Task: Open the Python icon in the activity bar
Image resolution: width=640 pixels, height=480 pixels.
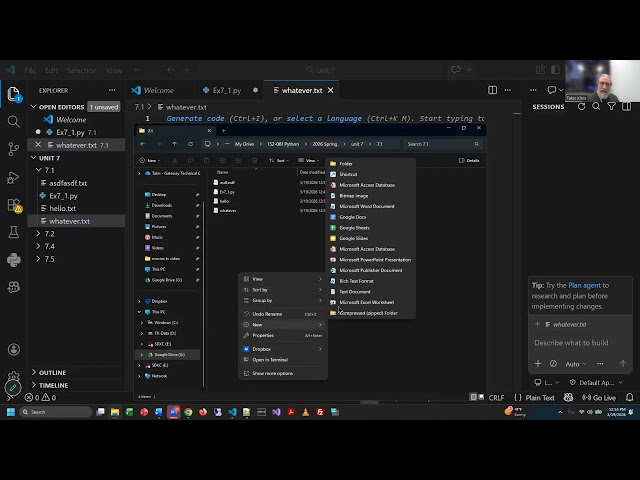Action: click(13, 260)
